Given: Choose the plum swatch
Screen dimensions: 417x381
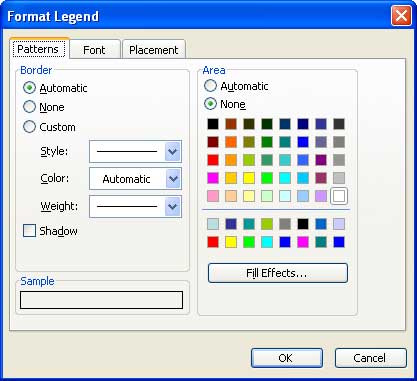Looking at the screenshot, I should (x=321, y=178).
